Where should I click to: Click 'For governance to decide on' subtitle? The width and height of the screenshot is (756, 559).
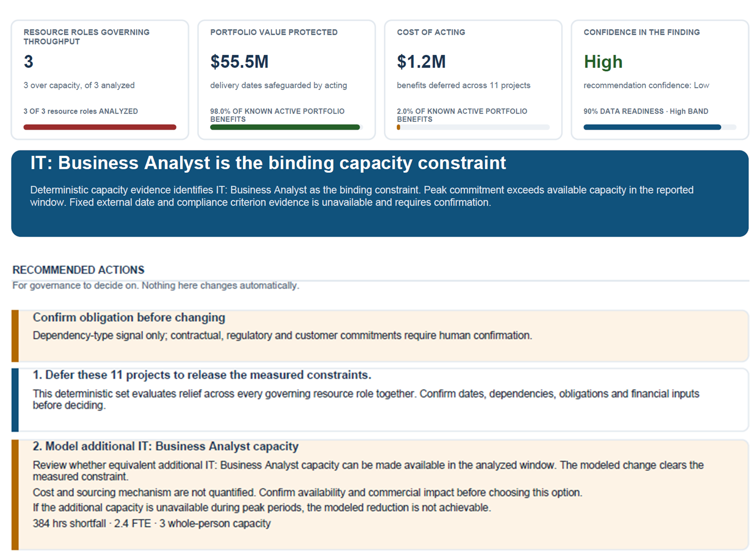(156, 285)
